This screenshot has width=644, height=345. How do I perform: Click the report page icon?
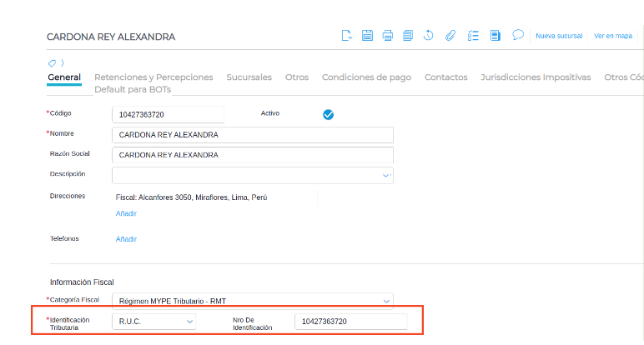pos(495,36)
